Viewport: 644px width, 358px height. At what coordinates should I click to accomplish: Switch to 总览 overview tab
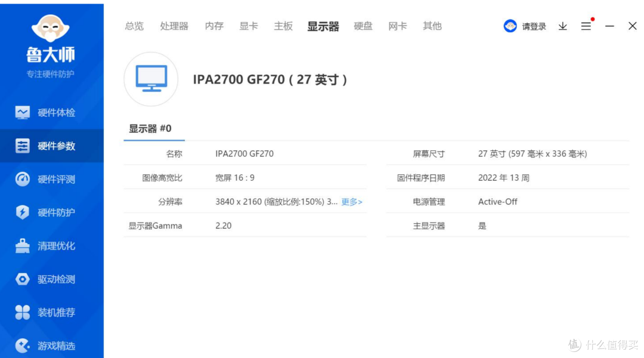pyautogui.click(x=134, y=26)
